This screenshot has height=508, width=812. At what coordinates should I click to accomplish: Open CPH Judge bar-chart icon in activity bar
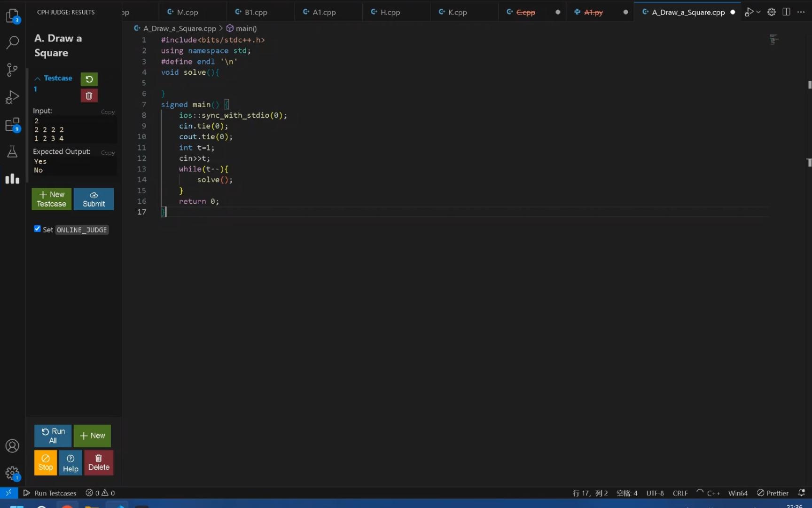click(13, 179)
